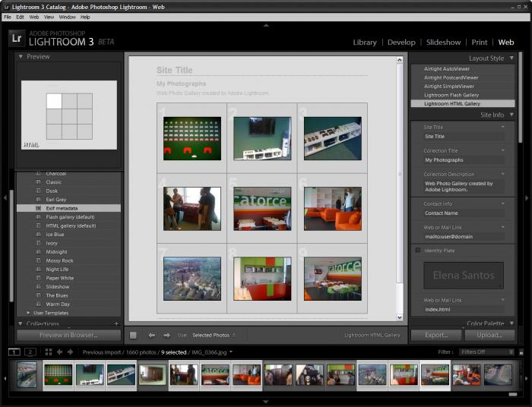Image resolution: width=532 pixels, height=407 pixels.
Task: Go back with filmstrip left arrow
Action: pos(59,352)
